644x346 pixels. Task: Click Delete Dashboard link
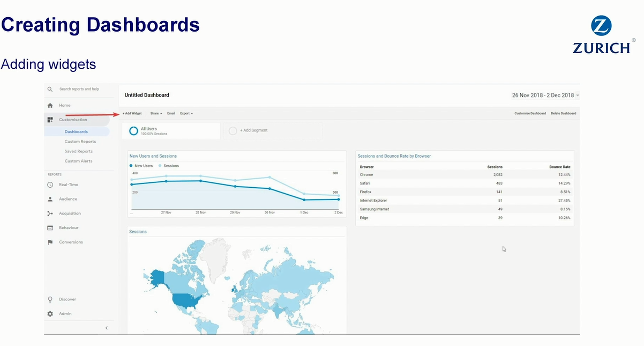tap(564, 114)
